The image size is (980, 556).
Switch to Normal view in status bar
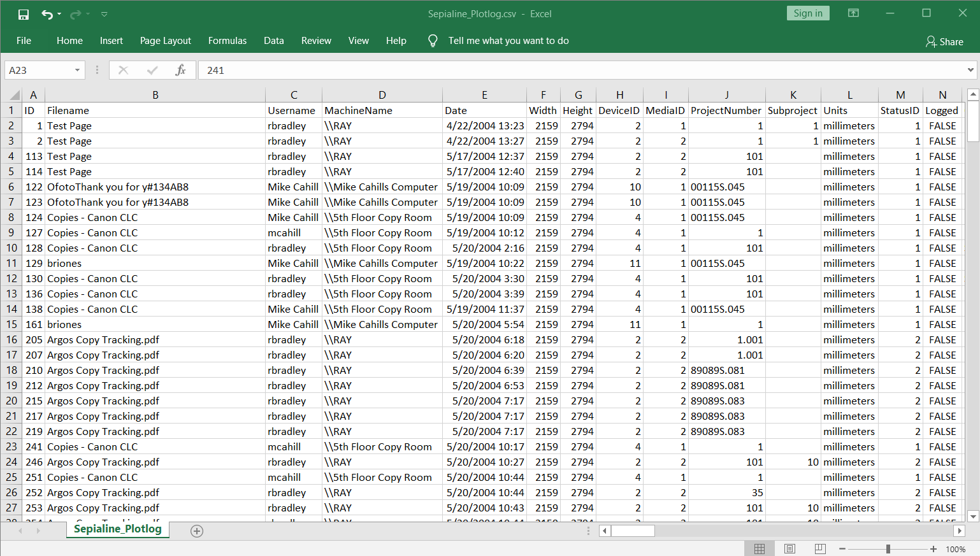tap(760, 549)
